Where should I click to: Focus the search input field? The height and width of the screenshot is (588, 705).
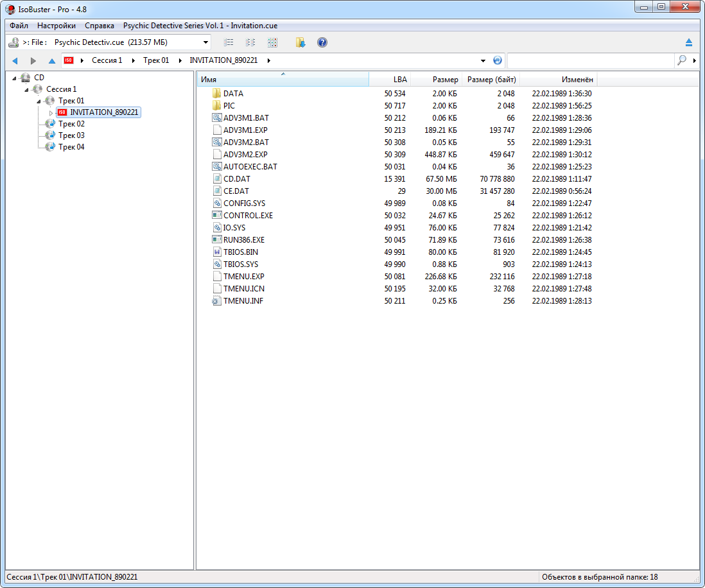click(x=590, y=60)
